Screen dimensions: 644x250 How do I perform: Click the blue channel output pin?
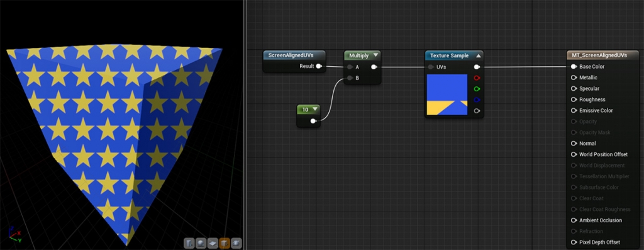click(477, 99)
